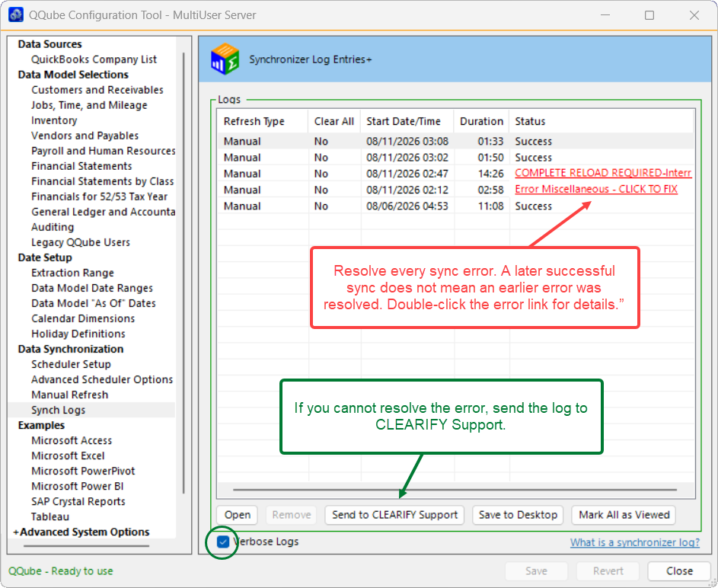Click the logs table horizontal scrollbar
718x588 pixels.
tap(455, 490)
